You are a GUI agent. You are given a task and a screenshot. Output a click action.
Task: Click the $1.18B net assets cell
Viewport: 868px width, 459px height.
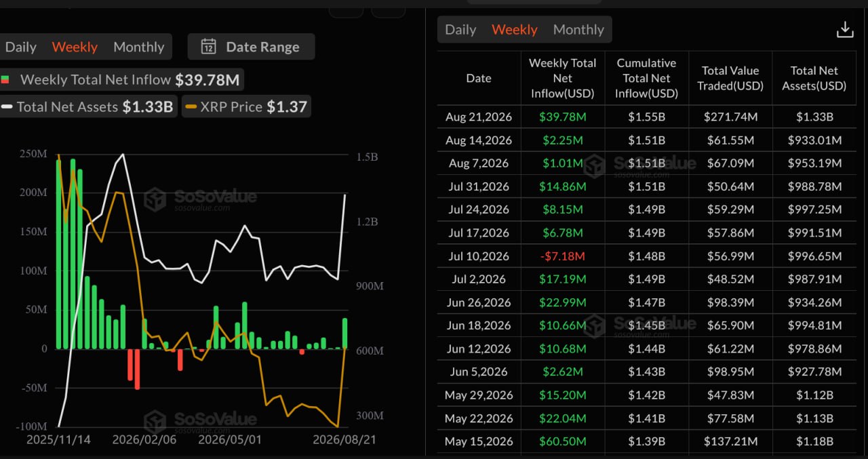(814, 441)
